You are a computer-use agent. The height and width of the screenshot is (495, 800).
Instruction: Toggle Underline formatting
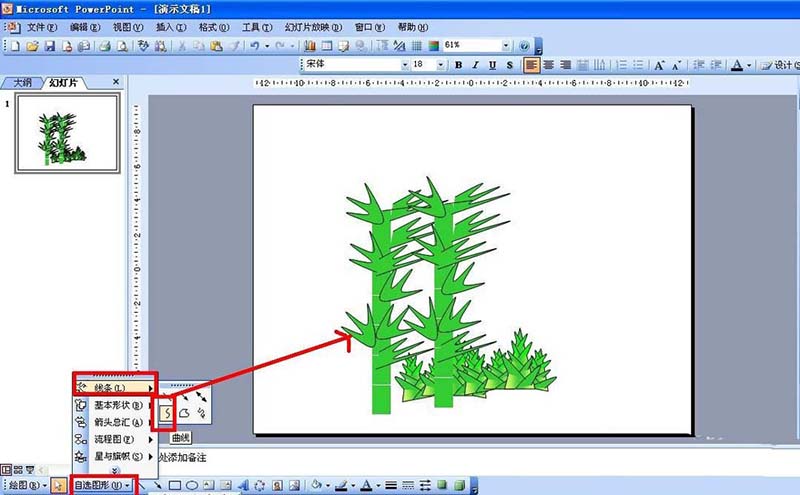[x=492, y=65]
